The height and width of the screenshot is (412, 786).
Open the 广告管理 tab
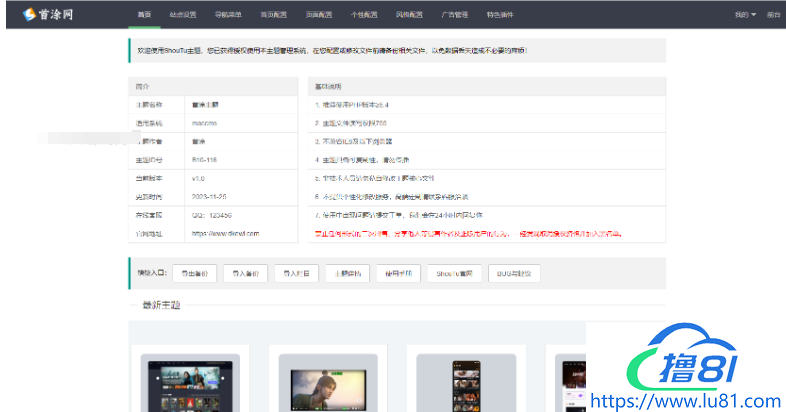(455, 15)
